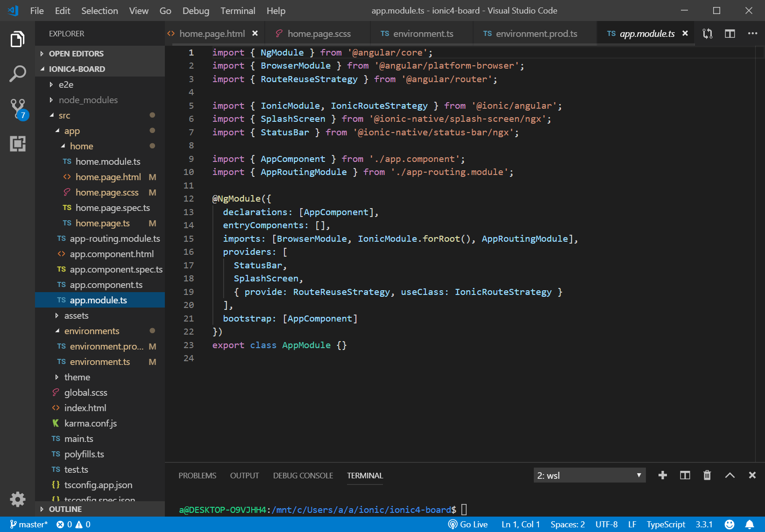Open the Extensions view
765x532 pixels.
[x=18, y=144]
